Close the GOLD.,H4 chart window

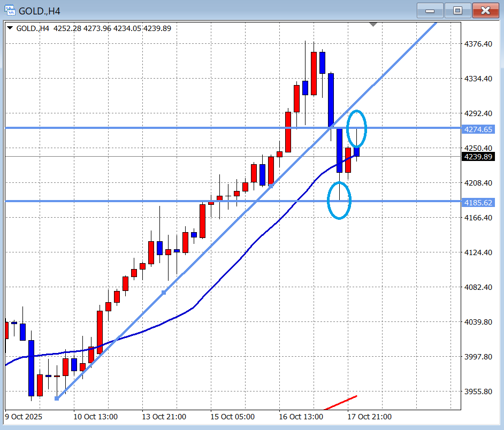click(x=485, y=10)
